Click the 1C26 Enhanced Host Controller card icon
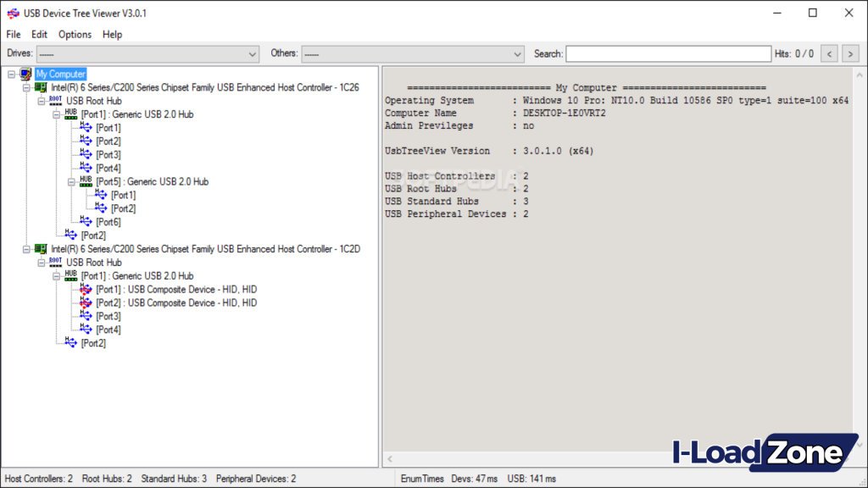 [x=39, y=87]
